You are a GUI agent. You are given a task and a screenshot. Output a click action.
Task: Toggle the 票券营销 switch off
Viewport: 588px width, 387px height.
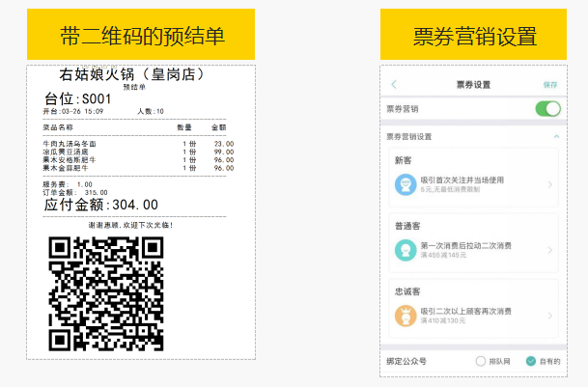547,108
